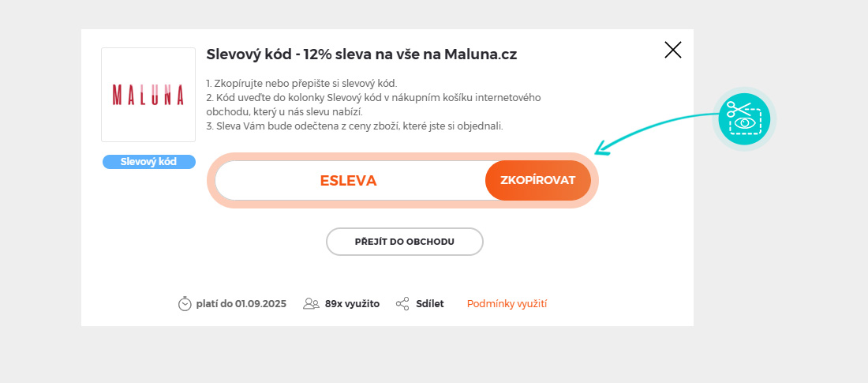Image resolution: width=868 pixels, height=383 pixels.
Task: Go to the shop via PŘEJÍT DO OBCHODU
Action: click(x=404, y=242)
